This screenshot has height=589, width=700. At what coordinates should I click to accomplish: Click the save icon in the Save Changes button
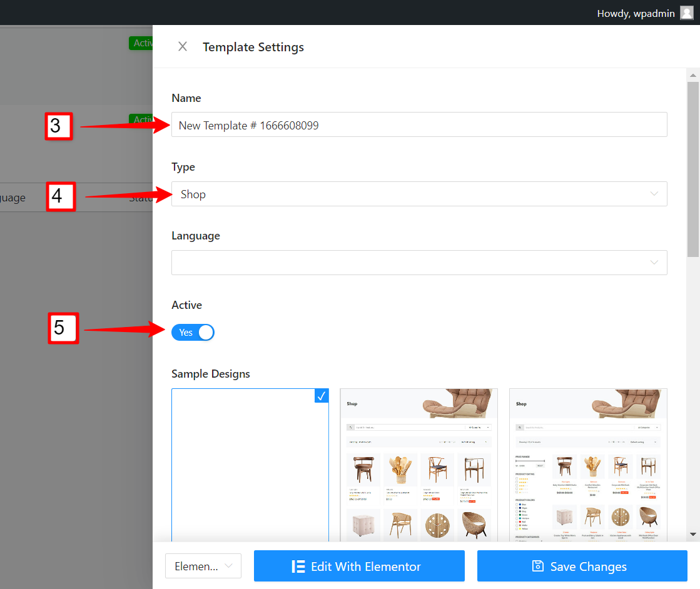pos(538,566)
